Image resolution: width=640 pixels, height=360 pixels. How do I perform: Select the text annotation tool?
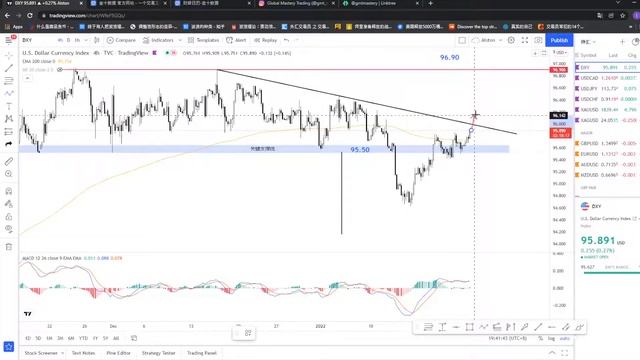pos(9,106)
